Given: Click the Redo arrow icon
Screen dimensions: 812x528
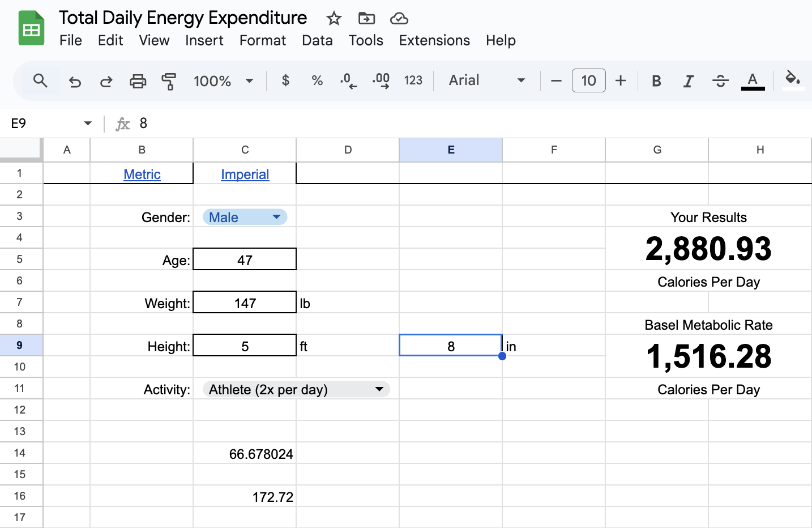Looking at the screenshot, I should pos(106,81).
